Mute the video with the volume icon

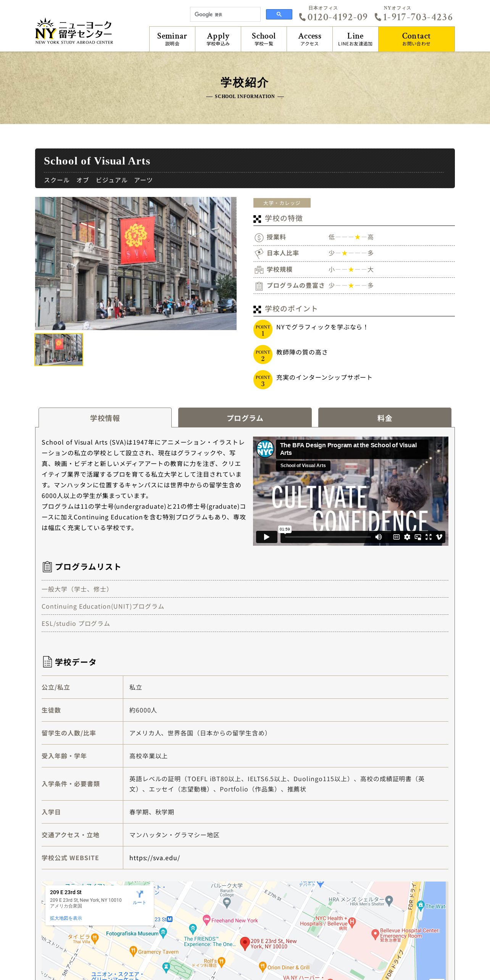click(x=379, y=537)
